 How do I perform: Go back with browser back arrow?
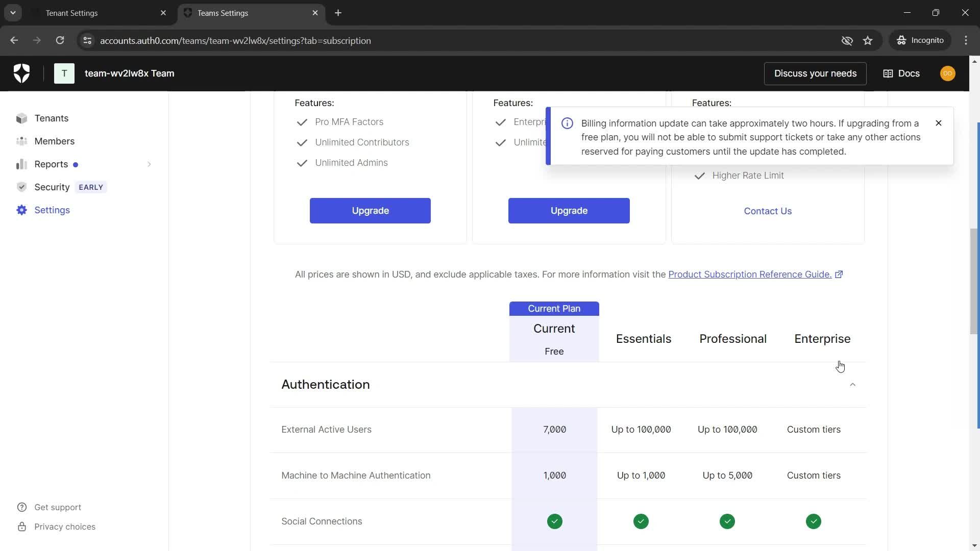click(x=14, y=40)
